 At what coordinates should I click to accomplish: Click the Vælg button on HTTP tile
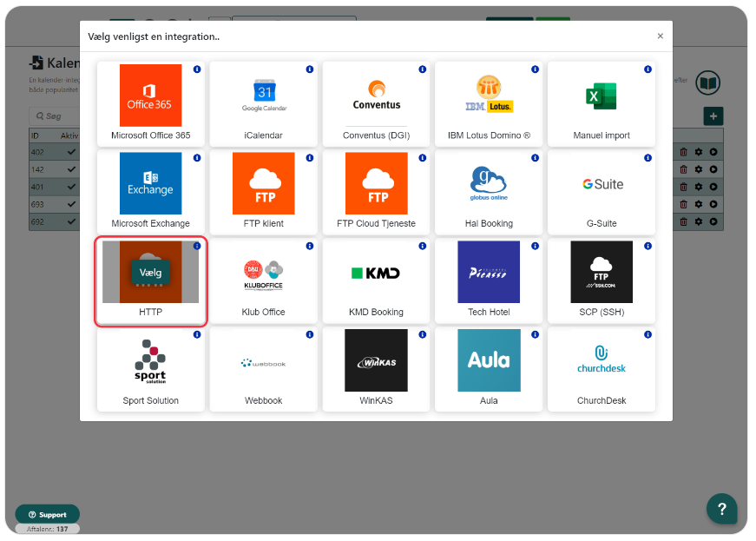click(150, 273)
